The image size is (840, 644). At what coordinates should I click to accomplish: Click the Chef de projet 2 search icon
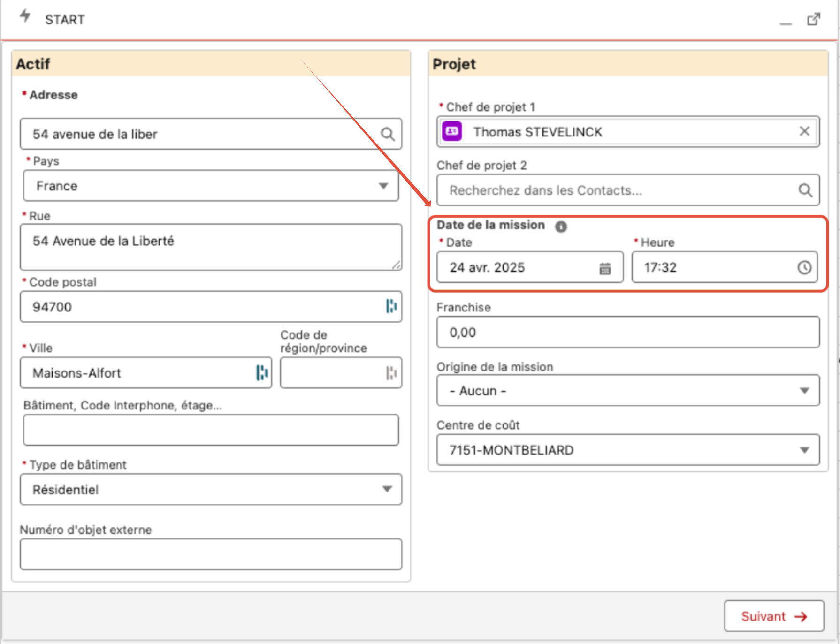tap(805, 190)
